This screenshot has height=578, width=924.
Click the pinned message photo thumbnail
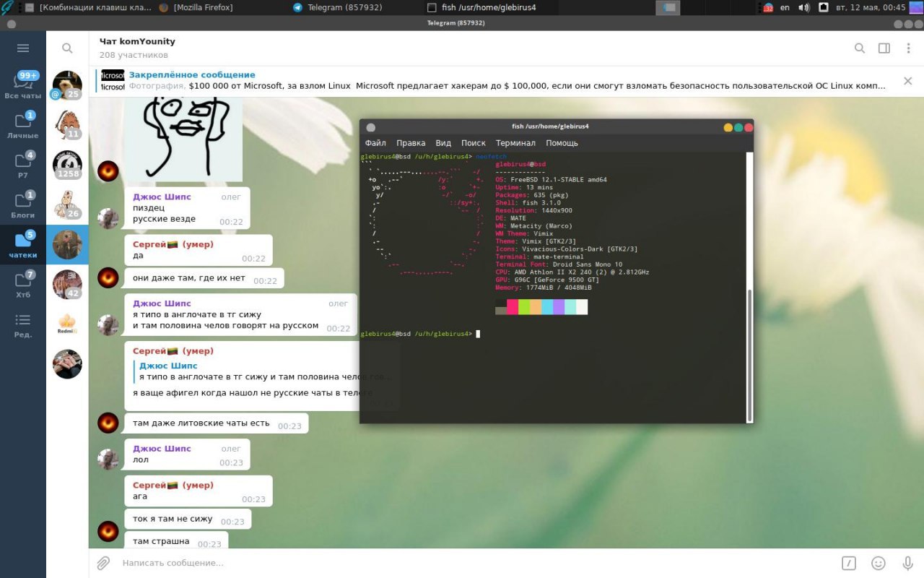(113, 80)
